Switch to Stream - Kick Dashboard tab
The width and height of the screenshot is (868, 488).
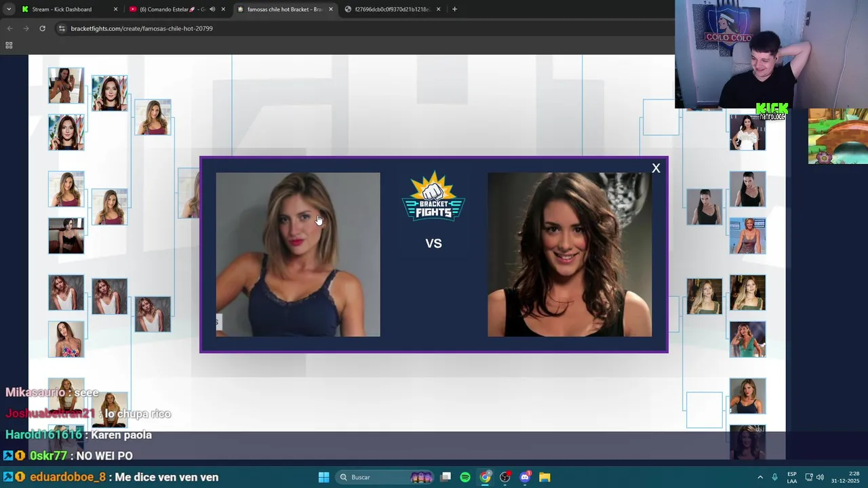pos(62,9)
